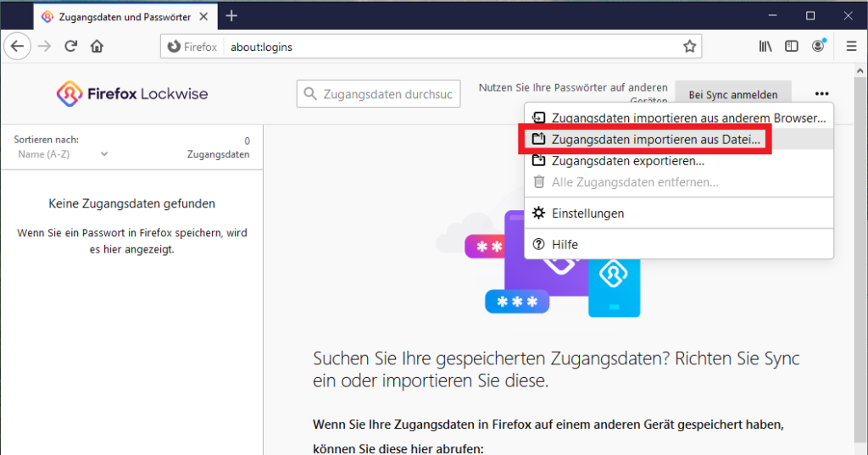The image size is (868, 455).
Task: Close the Zugangsdaten und Passwörter tab
Action: (203, 17)
